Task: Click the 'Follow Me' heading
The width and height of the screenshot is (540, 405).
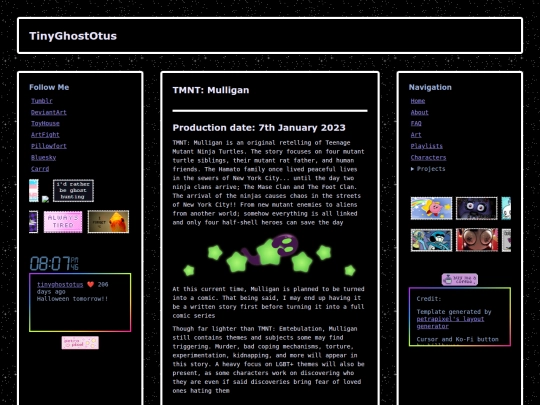Action: 49,87
